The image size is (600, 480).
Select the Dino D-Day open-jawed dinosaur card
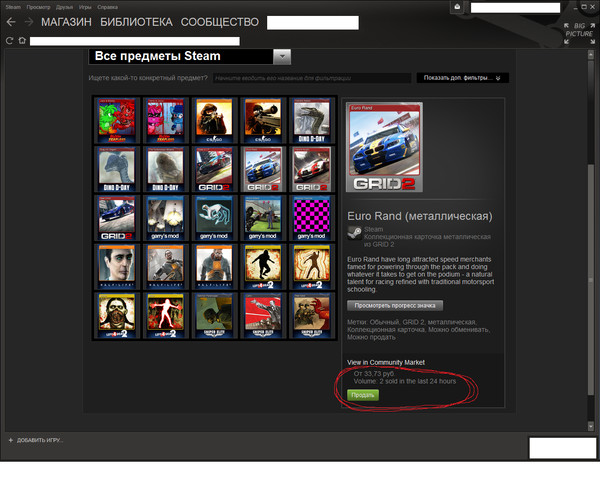[311, 120]
